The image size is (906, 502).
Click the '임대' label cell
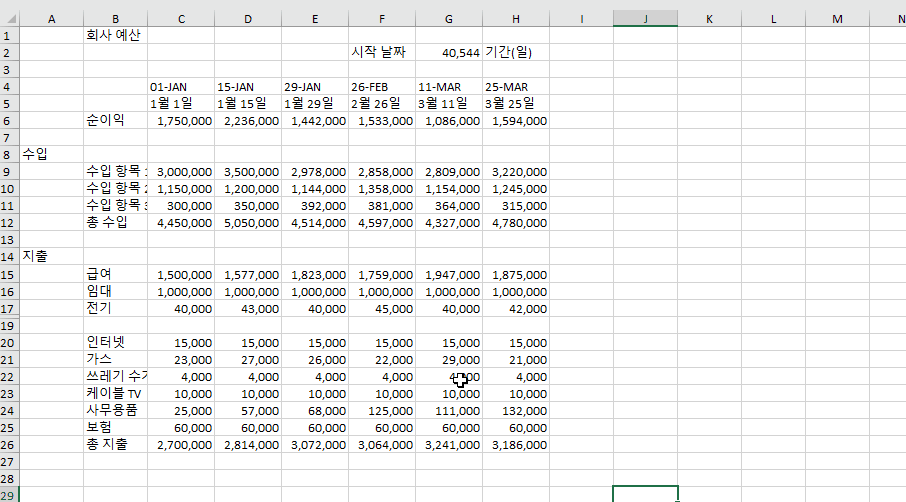point(115,292)
